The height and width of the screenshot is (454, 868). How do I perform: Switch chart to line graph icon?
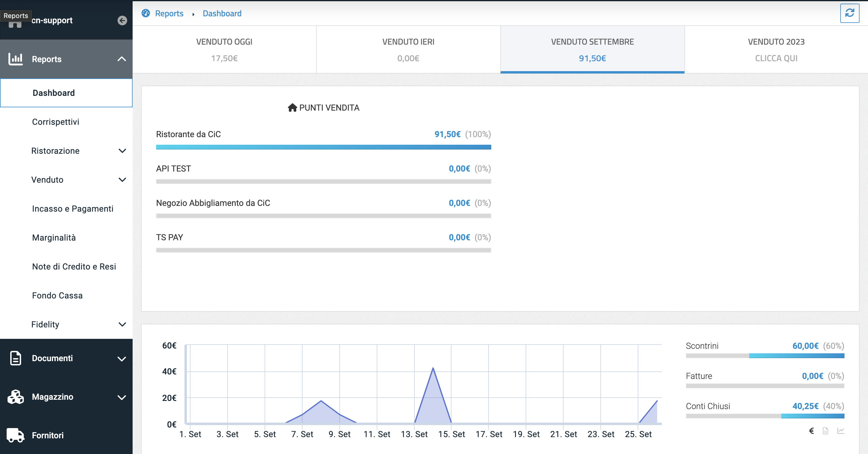pos(841,431)
